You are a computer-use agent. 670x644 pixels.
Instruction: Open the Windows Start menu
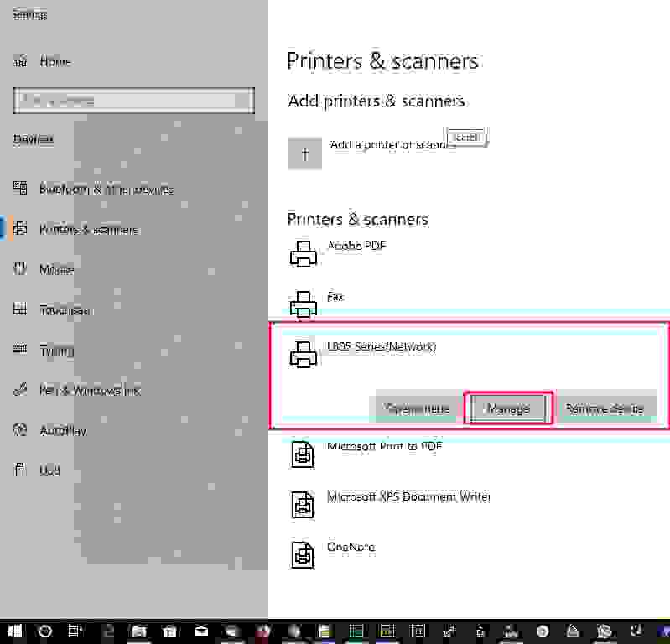tap(13, 631)
